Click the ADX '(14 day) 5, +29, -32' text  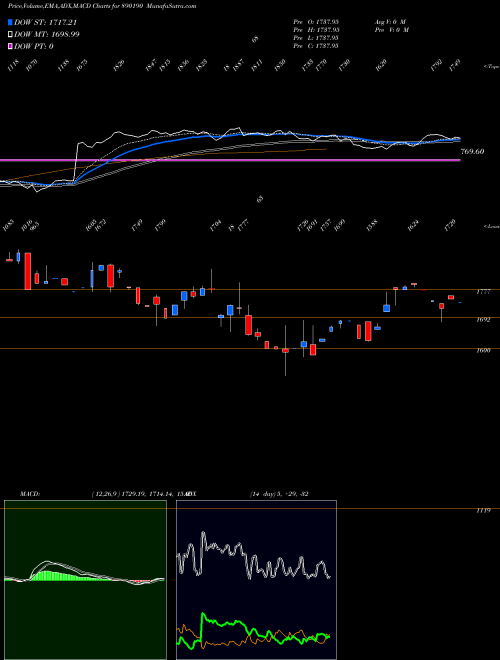click(279, 494)
